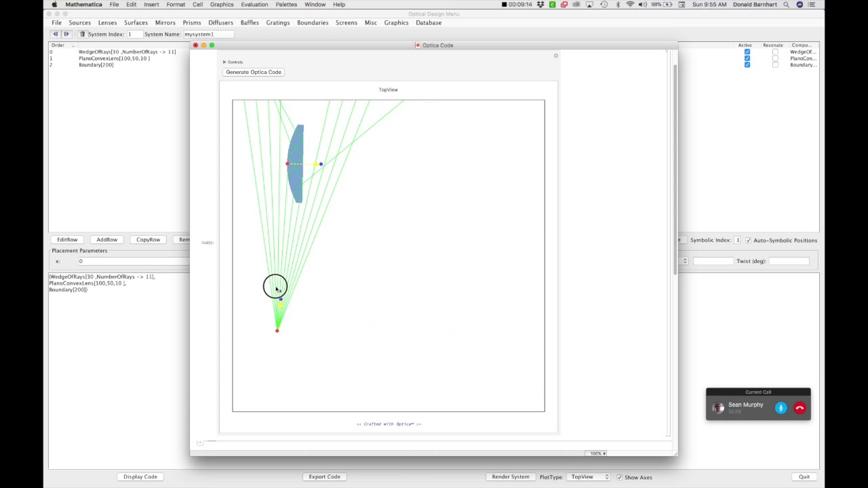Hang up the call with Sean Murphy

[800, 408]
